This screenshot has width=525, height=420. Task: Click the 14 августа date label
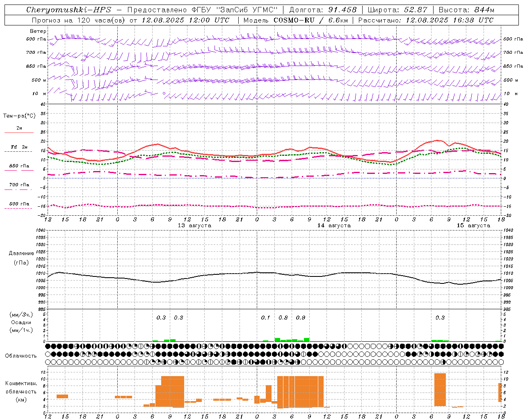[334, 226]
